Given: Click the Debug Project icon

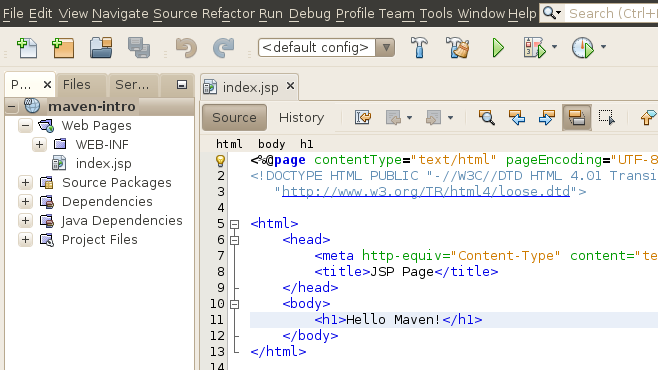Looking at the screenshot, I should 535,47.
